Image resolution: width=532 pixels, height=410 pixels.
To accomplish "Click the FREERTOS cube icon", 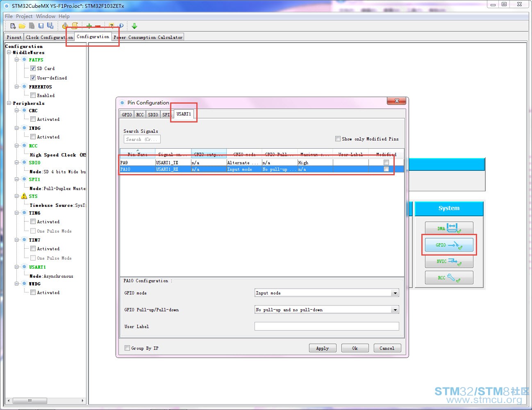I will (24, 87).
